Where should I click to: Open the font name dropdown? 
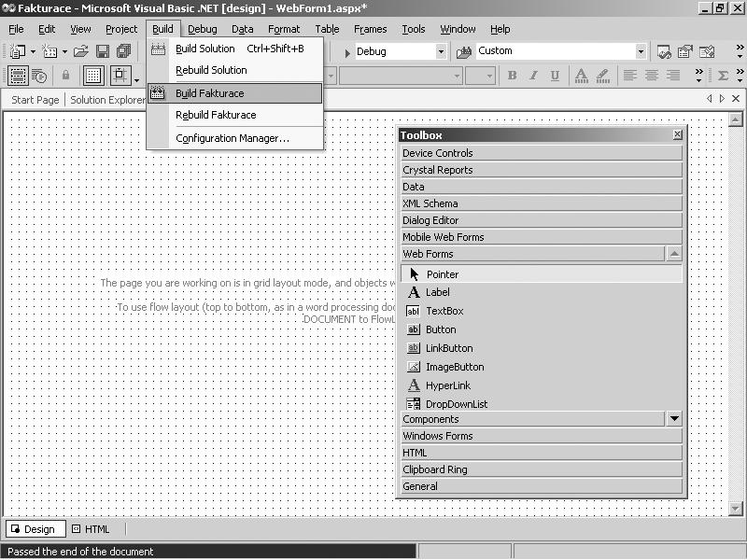click(457, 76)
